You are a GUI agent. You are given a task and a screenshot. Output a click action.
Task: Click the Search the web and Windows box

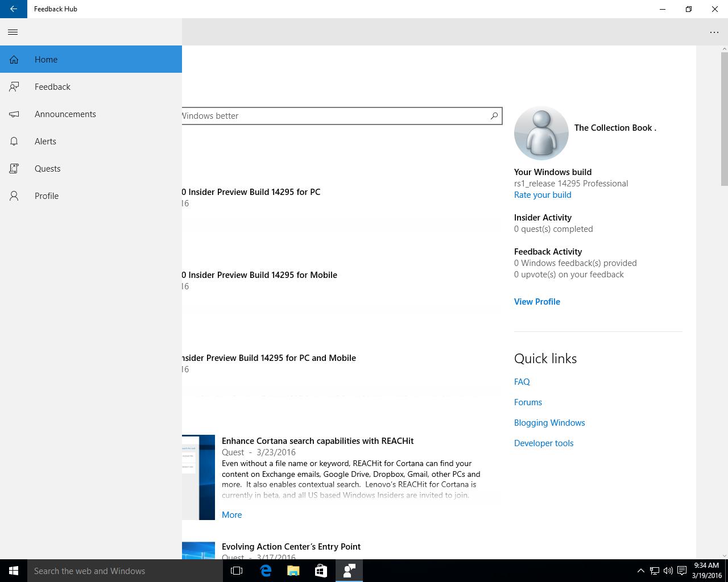pos(125,571)
